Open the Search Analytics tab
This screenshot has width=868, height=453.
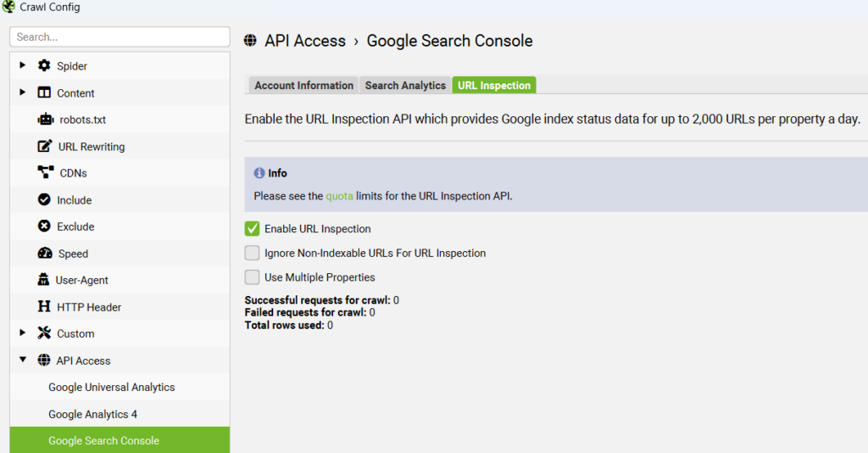click(x=405, y=86)
